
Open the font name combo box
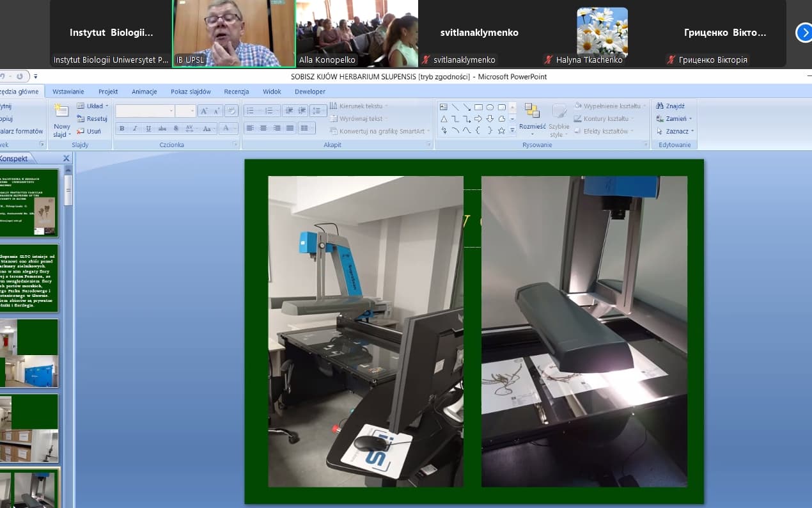coord(144,111)
